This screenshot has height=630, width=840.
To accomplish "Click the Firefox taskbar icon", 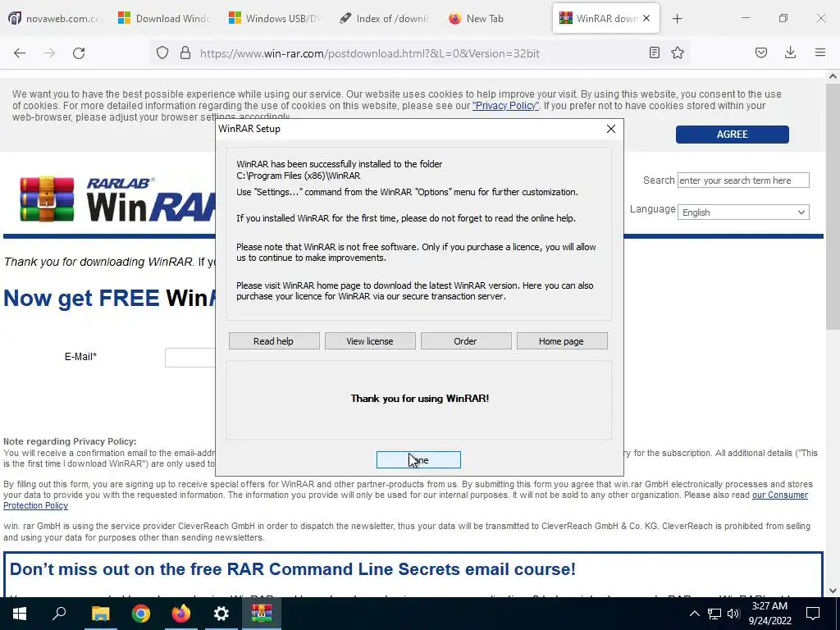I will click(x=181, y=614).
